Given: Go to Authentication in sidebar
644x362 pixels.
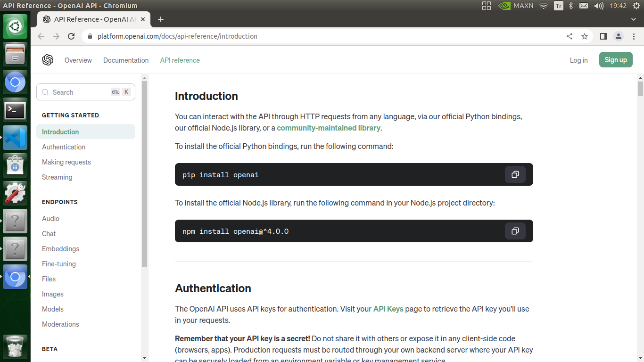Looking at the screenshot, I should click(64, 147).
